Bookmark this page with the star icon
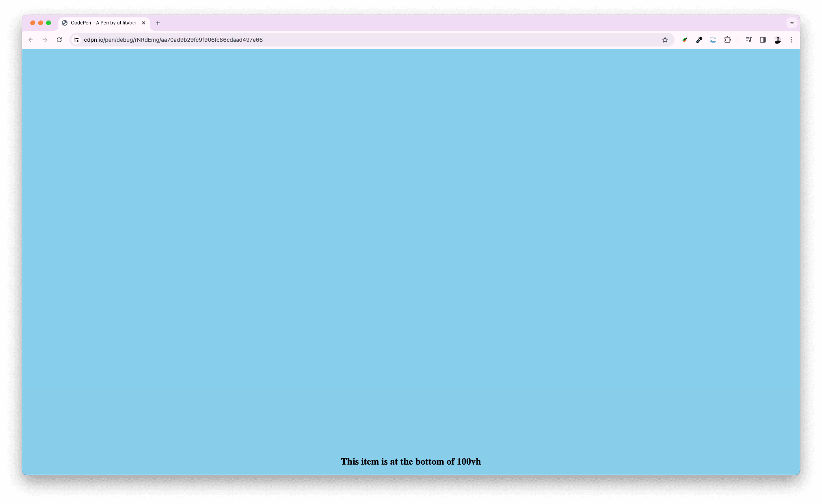 pos(665,40)
